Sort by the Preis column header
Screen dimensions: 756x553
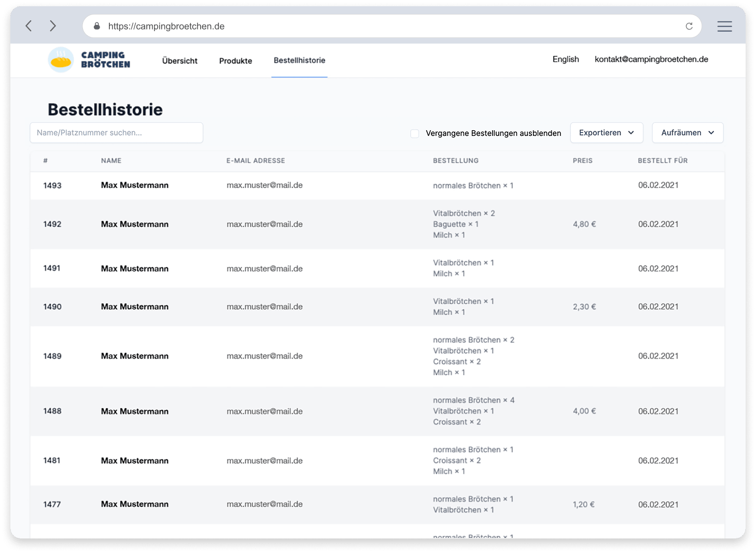[582, 161]
